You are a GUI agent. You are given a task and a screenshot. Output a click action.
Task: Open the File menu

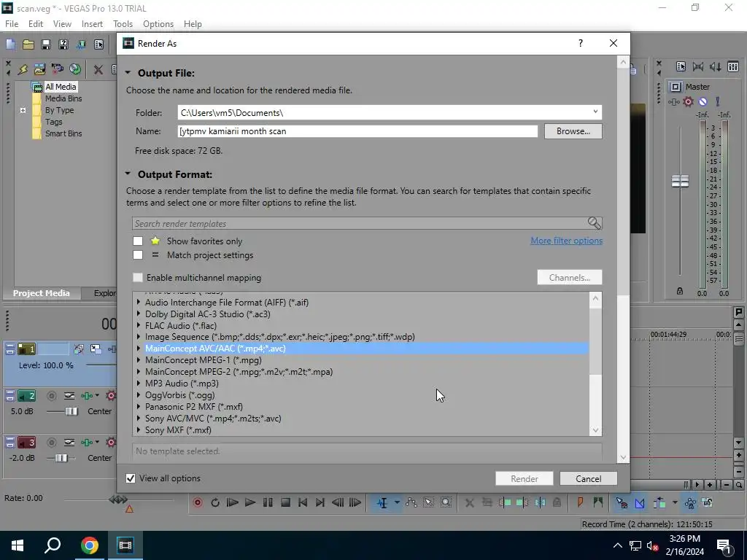(12, 24)
